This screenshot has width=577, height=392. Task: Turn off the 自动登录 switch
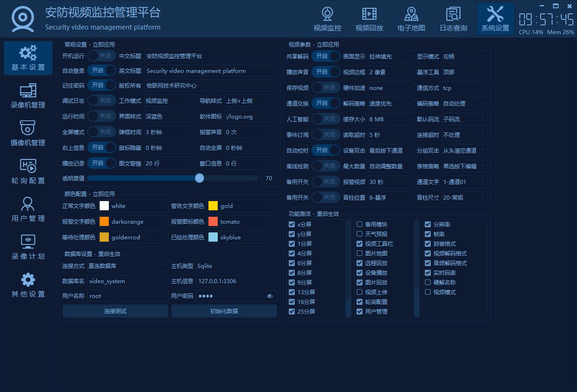[x=101, y=71]
